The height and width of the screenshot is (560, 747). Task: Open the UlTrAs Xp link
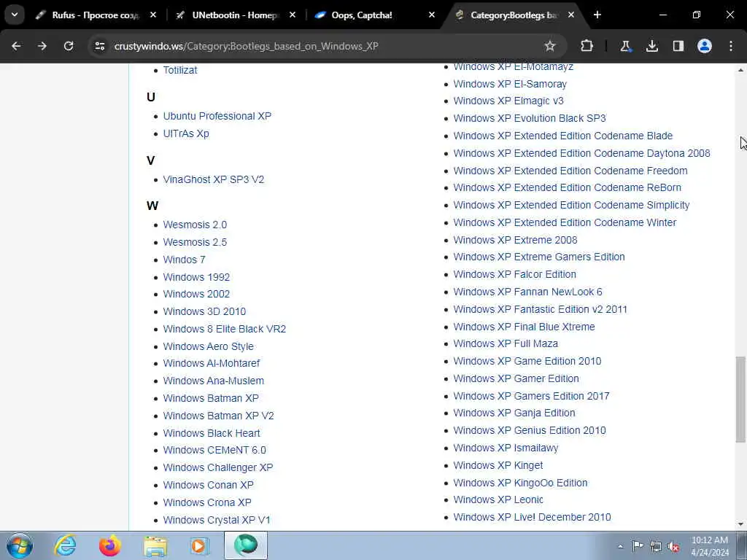(x=186, y=133)
